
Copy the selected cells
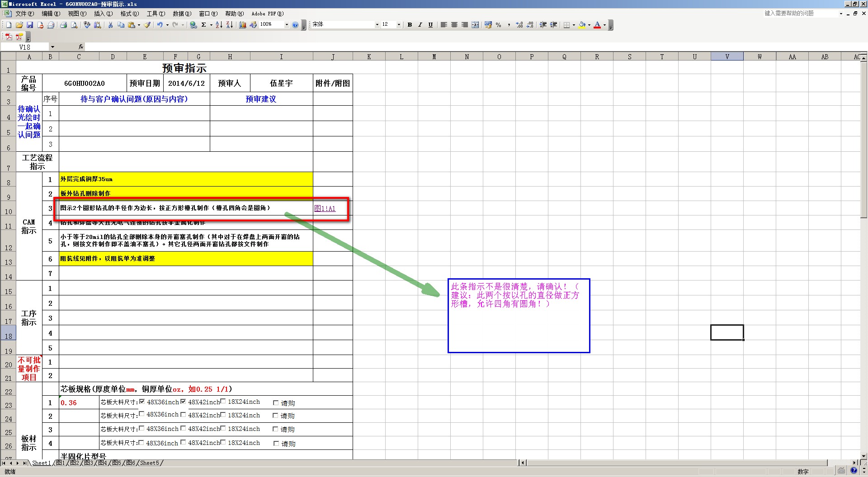point(121,25)
